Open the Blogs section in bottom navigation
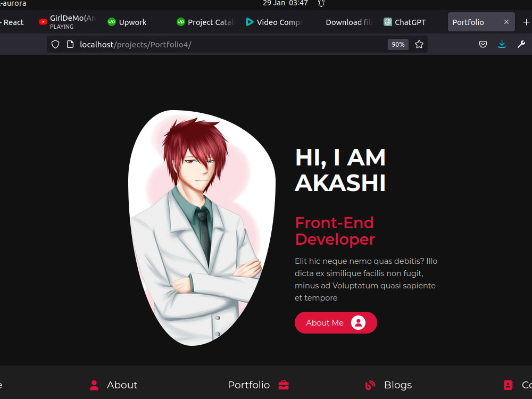 [388, 385]
